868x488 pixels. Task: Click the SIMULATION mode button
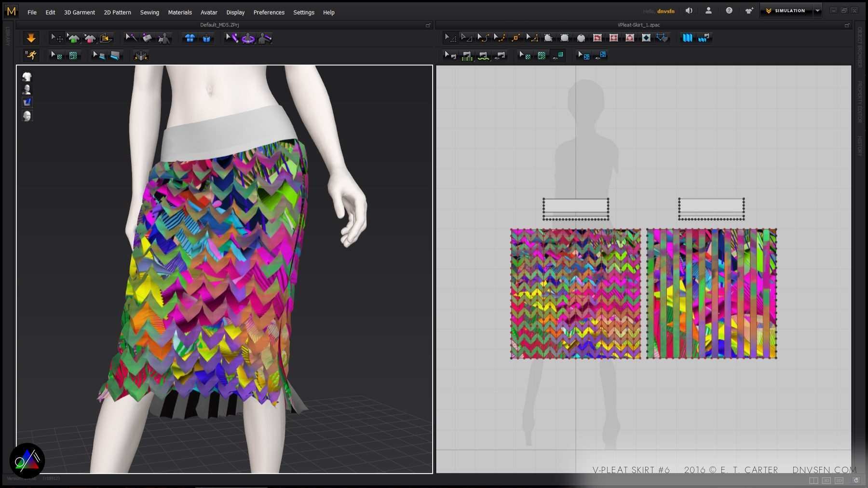786,11
